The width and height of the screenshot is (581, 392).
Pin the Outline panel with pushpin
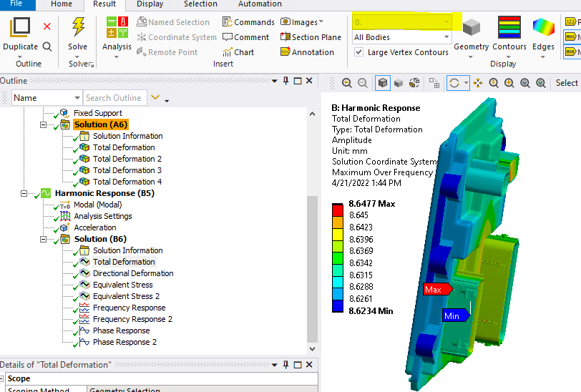click(285, 81)
